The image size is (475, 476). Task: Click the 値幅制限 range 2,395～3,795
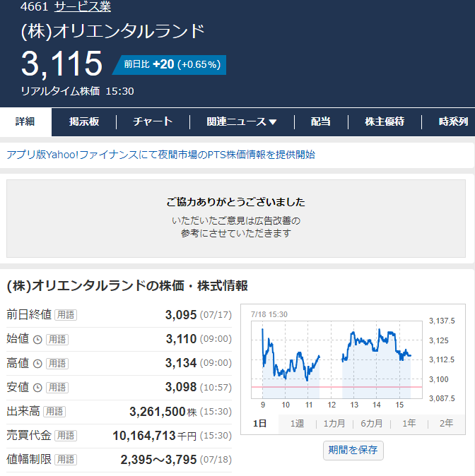(x=158, y=460)
